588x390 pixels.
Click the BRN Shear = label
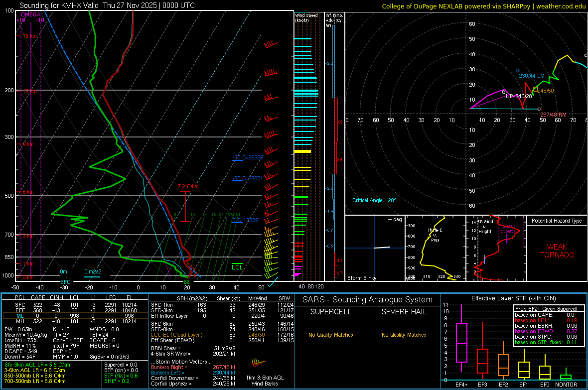[x=166, y=348]
